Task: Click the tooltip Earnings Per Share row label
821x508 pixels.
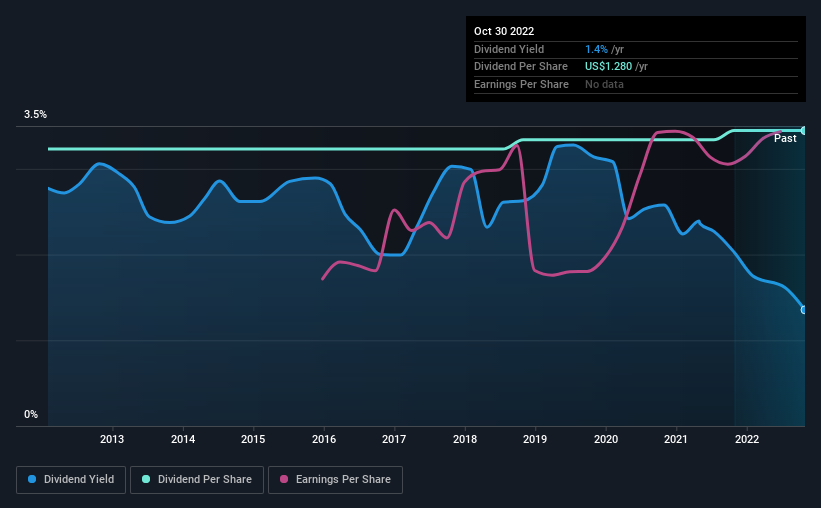Action: [521, 84]
